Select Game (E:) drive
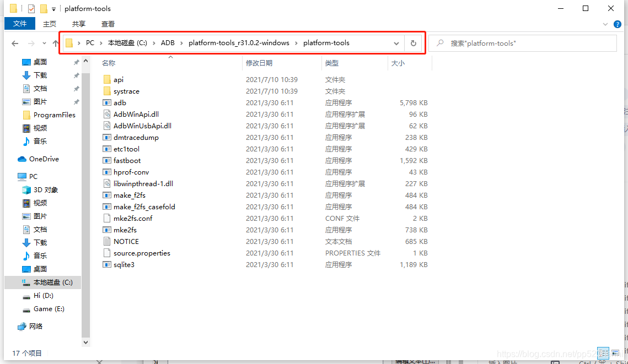The height and width of the screenshot is (364, 628). (49, 309)
